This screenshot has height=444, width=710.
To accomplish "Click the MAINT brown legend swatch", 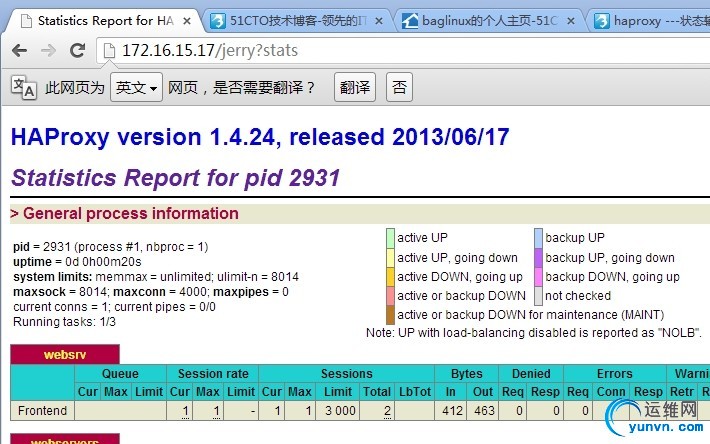I will (390, 315).
